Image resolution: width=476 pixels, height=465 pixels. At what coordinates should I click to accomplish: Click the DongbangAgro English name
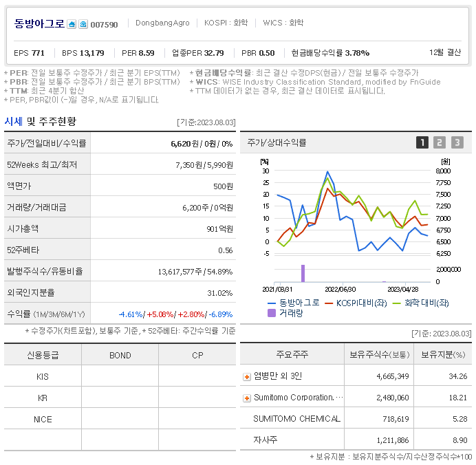pos(162,23)
